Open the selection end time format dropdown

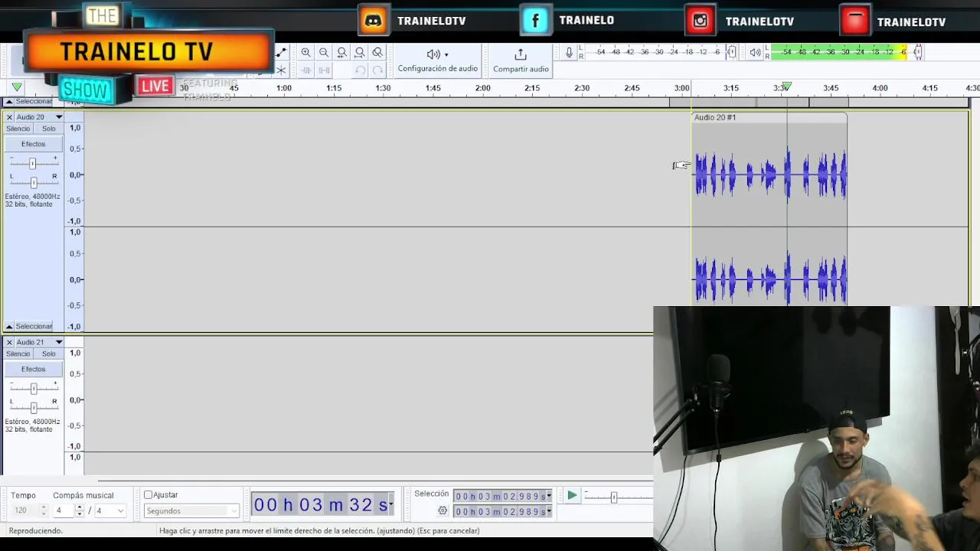549,512
